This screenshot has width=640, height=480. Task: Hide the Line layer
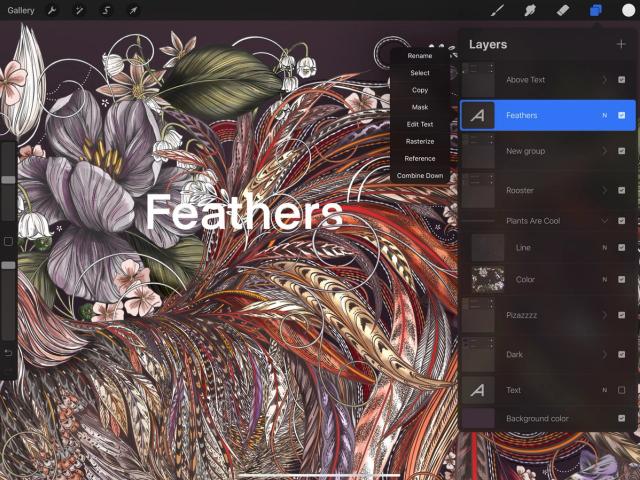[621, 247]
